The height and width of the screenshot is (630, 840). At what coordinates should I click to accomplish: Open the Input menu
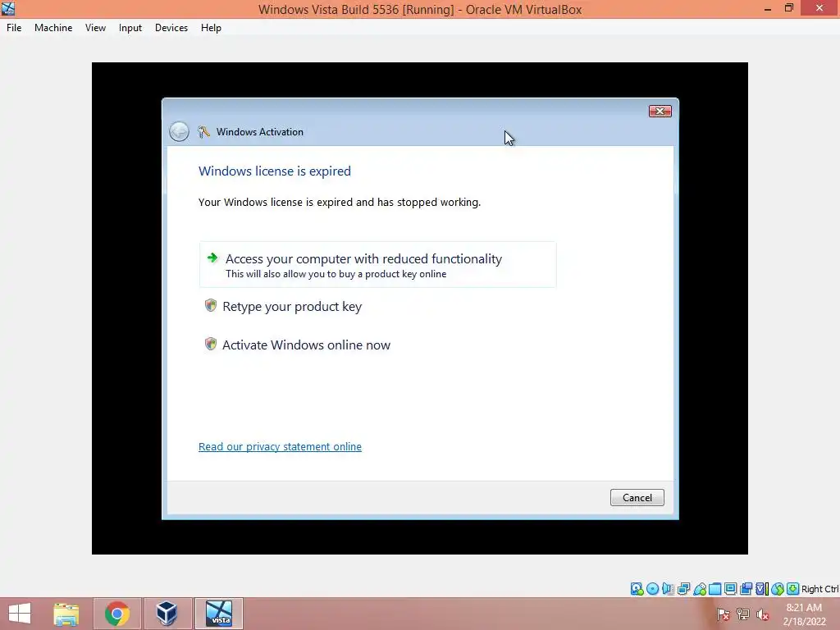click(130, 28)
